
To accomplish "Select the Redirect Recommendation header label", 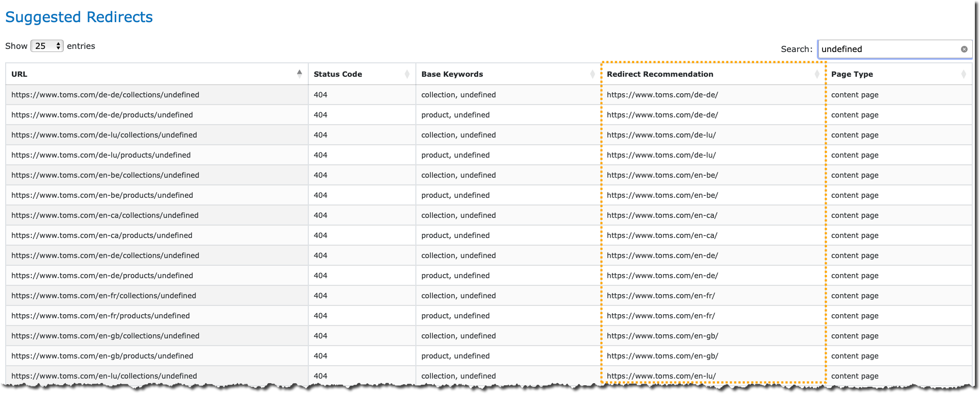I will point(660,74).
